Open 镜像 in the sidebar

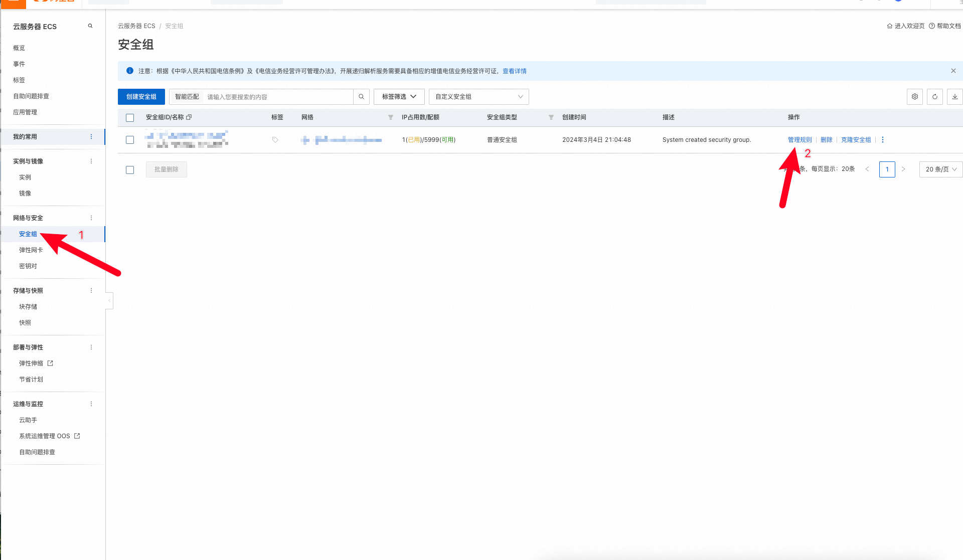coord(25,194)
